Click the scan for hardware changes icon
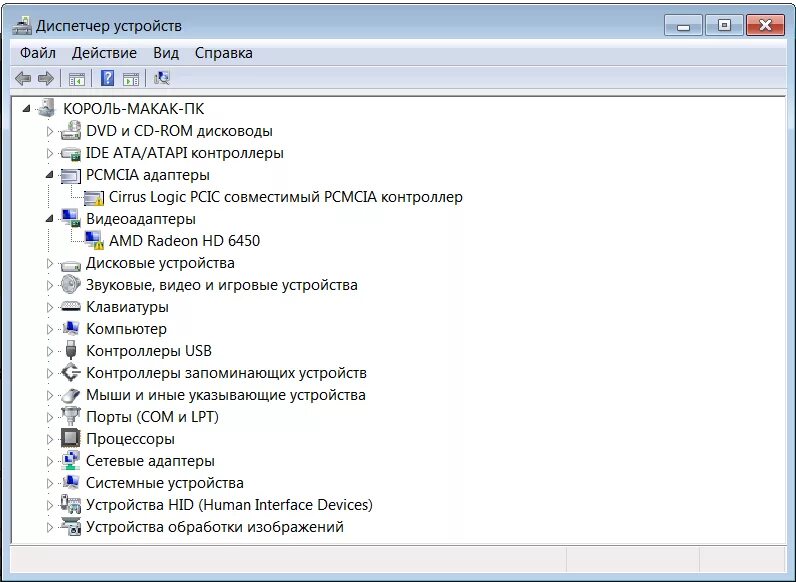 tap(161, 78)
